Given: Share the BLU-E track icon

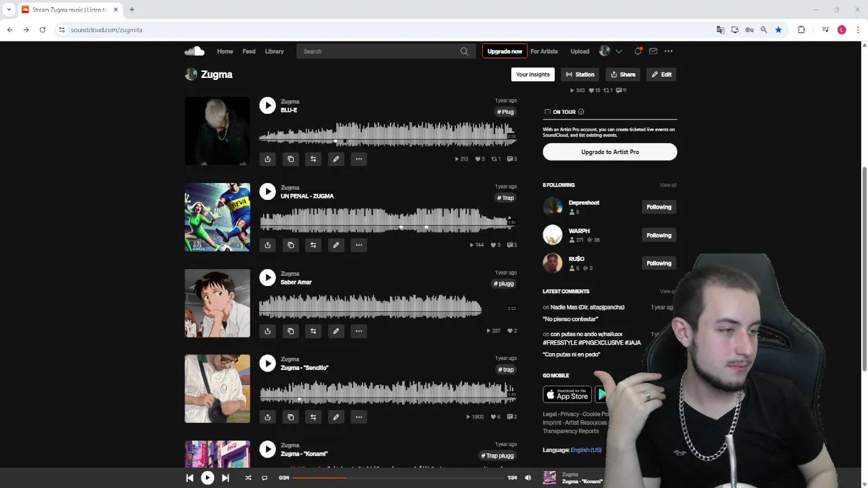Looking at the screenshot, I should pyautogui.click(x=268, y=159).
